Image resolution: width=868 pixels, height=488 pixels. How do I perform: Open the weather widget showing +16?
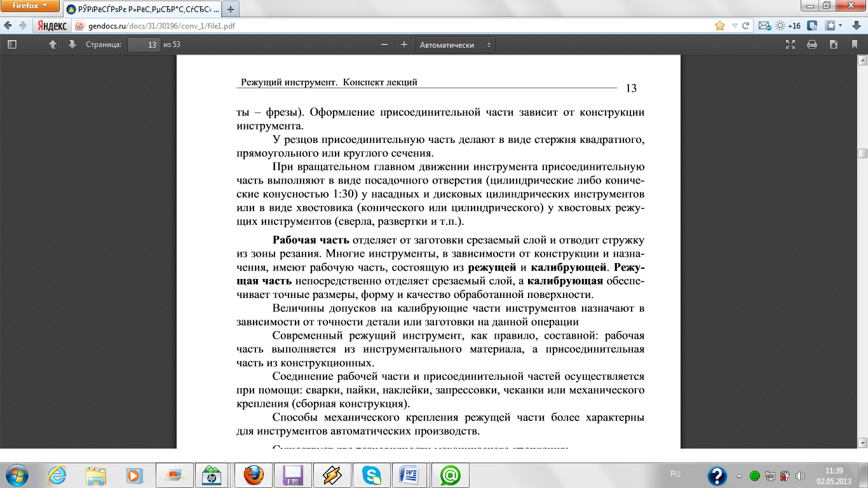[x=788, y=26]
